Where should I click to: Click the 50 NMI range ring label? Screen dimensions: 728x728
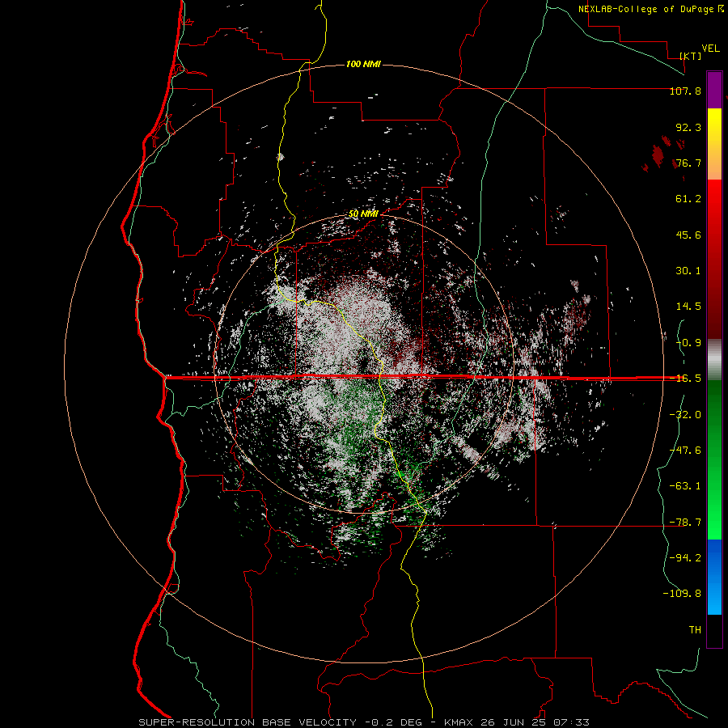click(x=363, y=214)
